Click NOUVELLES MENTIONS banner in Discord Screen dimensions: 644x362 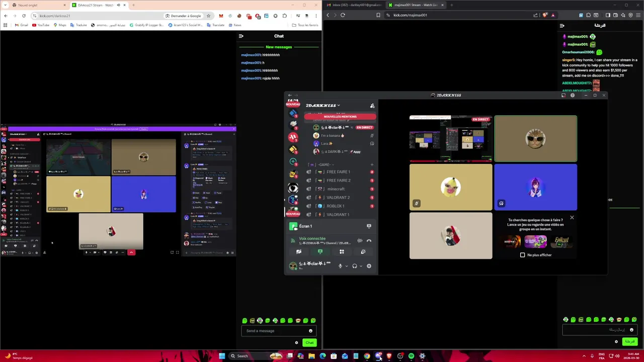point(340,117)
